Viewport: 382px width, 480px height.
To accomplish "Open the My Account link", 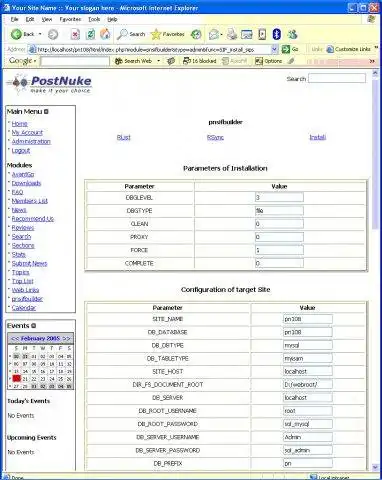I will click(27, 132).
